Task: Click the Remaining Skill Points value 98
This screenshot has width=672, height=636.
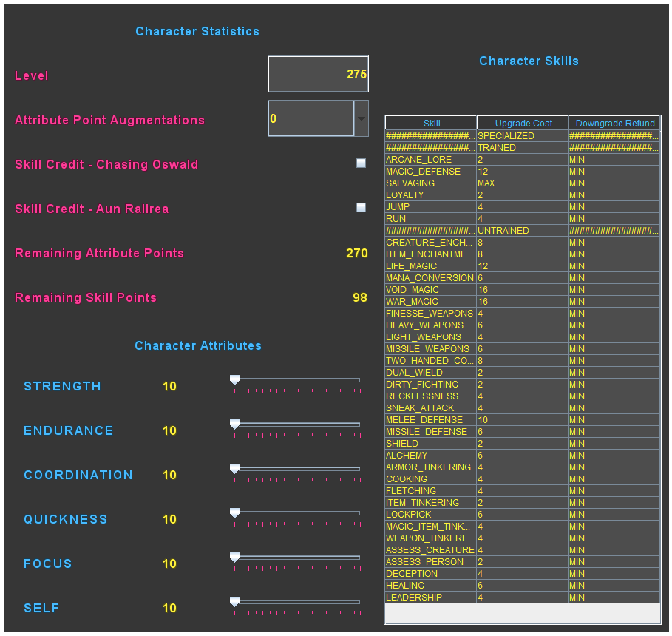Action: (x=359, y=297)
